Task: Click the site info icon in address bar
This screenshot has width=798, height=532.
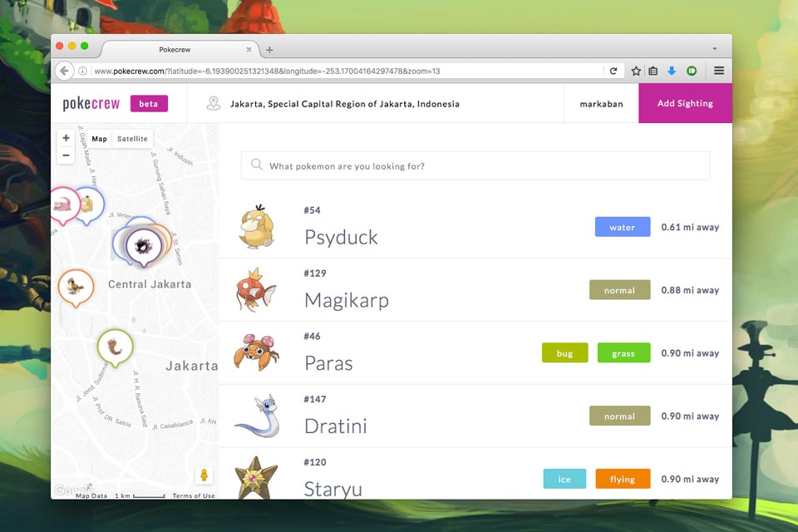Action: 82,71
